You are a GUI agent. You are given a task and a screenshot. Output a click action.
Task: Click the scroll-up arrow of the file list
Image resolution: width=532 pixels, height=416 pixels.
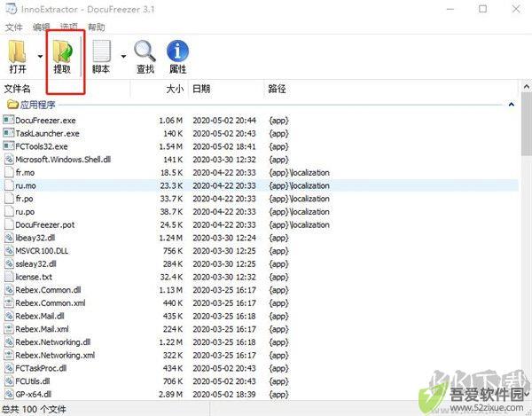tap(526, 87)
